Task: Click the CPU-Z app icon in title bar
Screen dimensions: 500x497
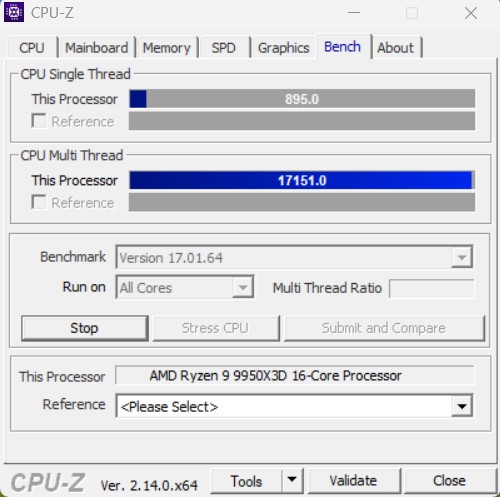Action: 14,12
